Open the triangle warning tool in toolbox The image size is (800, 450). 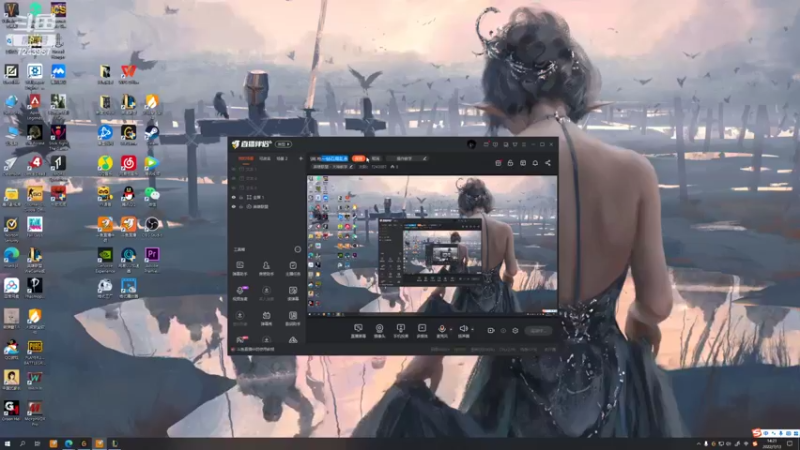tap(293, 340)
